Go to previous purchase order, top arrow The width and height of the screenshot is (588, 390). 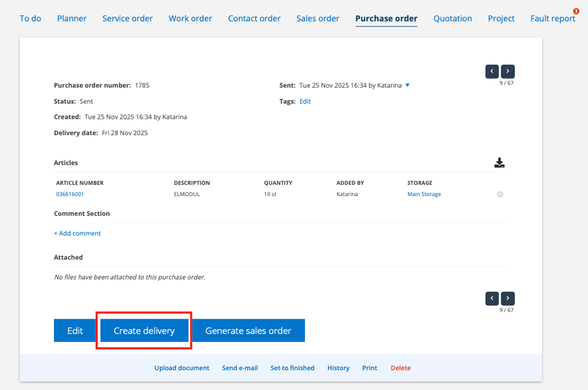(x=492, y=72)
